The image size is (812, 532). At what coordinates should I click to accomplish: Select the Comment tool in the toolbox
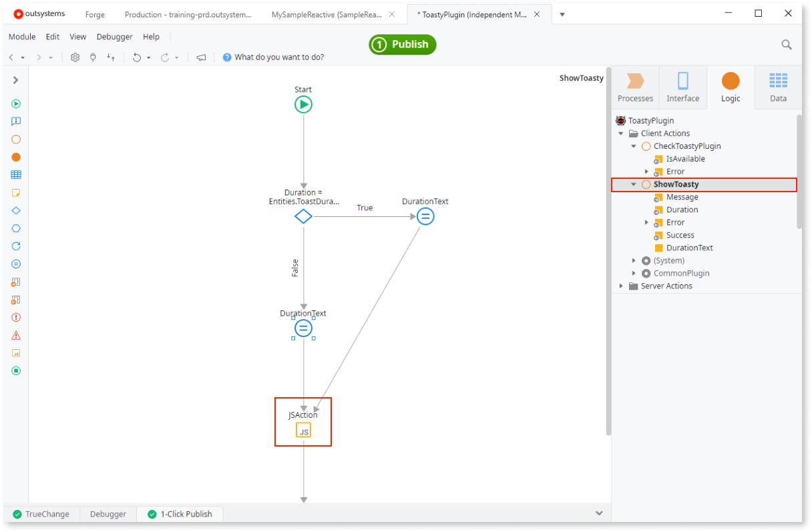(15, 192)
